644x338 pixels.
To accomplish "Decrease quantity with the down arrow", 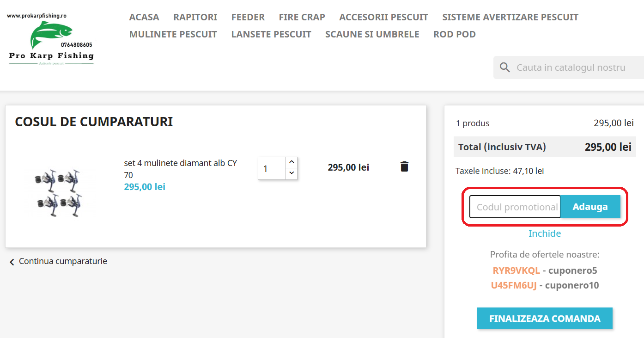I will tap(291, 173).
